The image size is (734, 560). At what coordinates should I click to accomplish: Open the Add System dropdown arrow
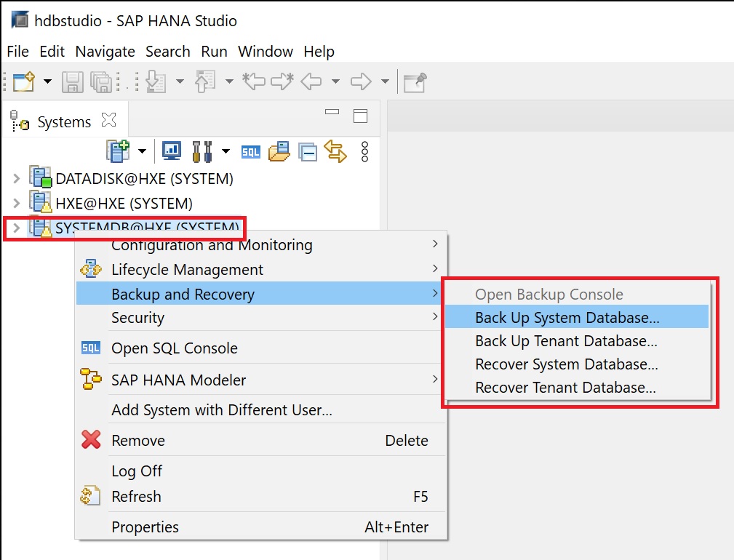click(143, 151)
